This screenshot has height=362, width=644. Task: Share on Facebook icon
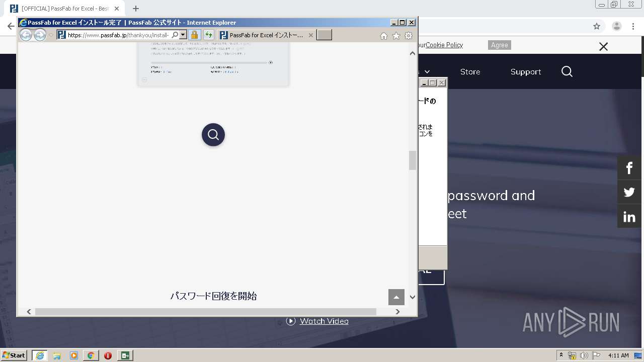629,168
